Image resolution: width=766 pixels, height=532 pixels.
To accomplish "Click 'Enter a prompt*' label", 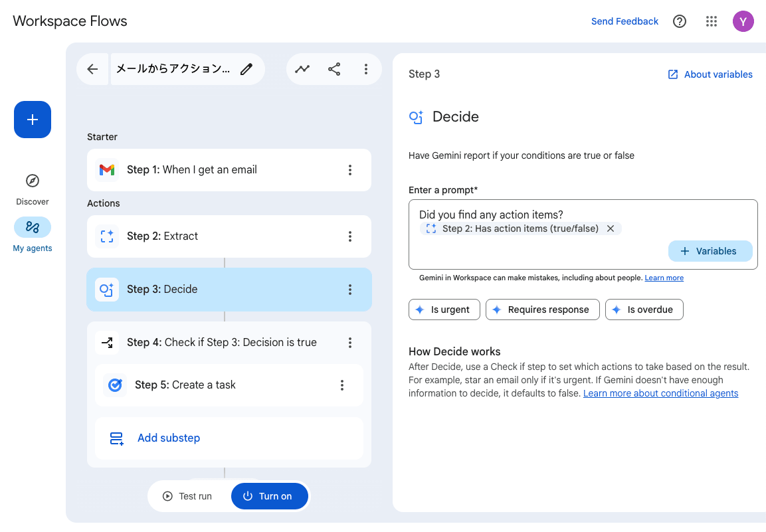I will click(x=443, y=190).
